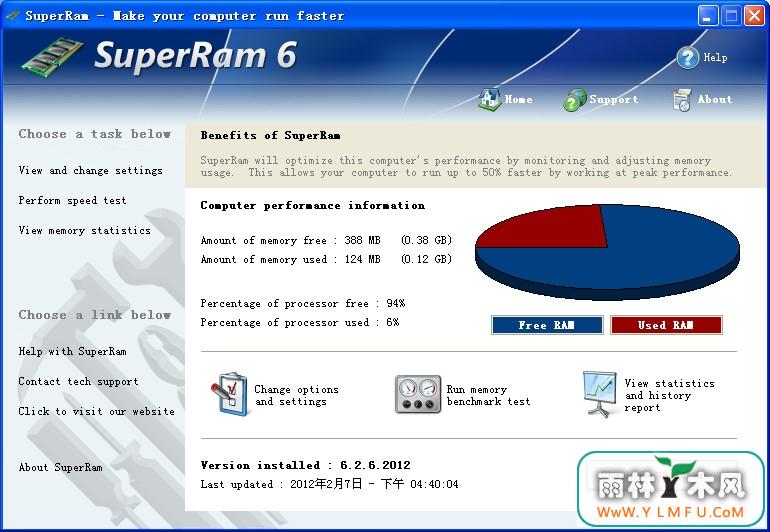This screenshot has height=532, width=770.
Task: Click the blue Free RAM legend
Action: coord(547,325)
